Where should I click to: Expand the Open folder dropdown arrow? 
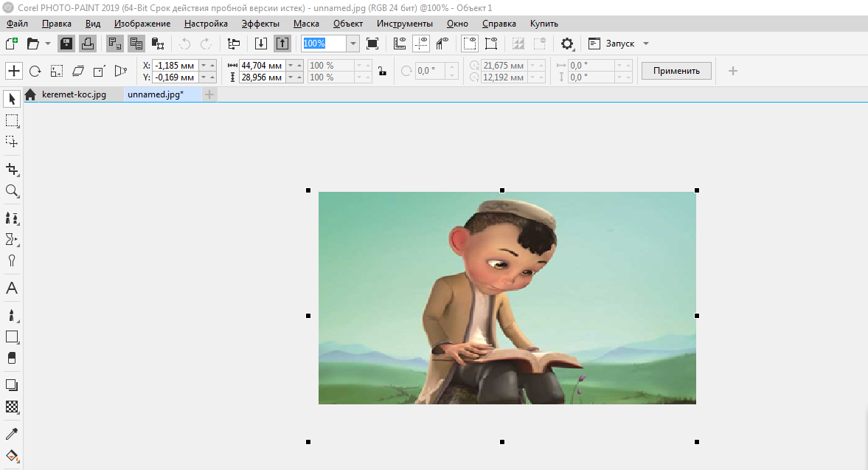point(48,44)
